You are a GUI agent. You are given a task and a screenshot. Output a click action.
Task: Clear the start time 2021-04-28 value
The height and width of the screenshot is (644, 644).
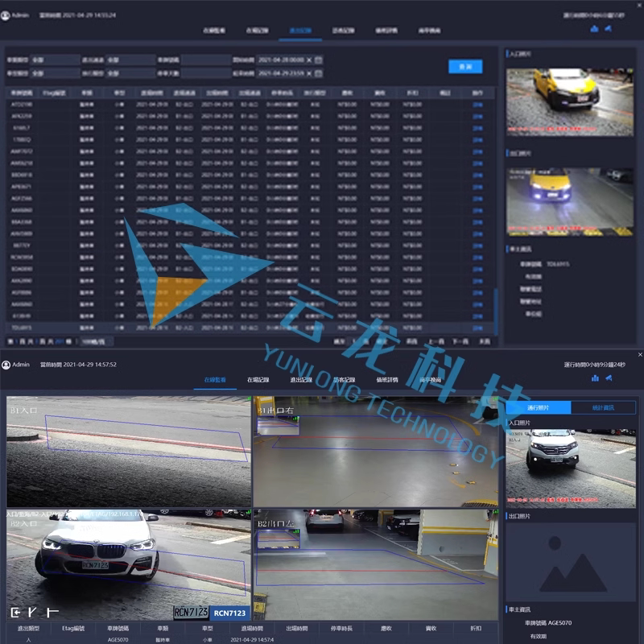[x=309, y=60]
